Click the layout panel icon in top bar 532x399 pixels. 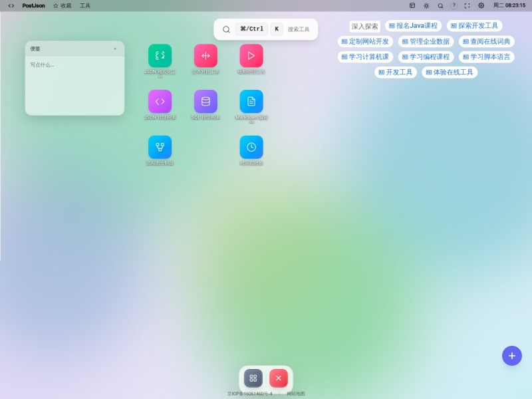[412, 5]
